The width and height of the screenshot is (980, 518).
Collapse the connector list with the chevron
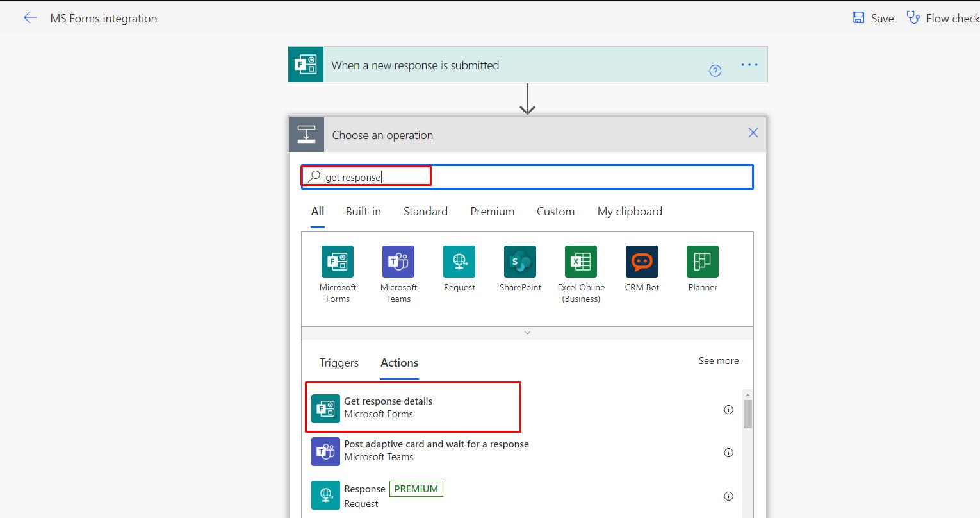click(x=527, y=333)
